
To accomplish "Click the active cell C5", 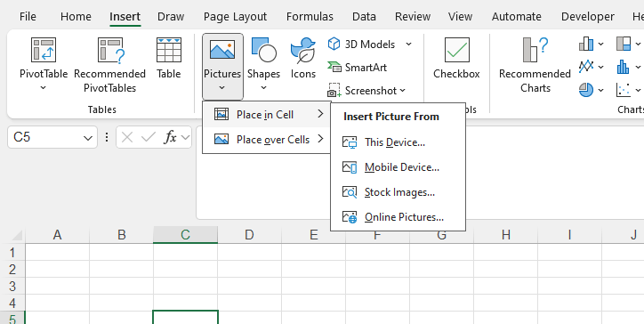I will 185,318.
